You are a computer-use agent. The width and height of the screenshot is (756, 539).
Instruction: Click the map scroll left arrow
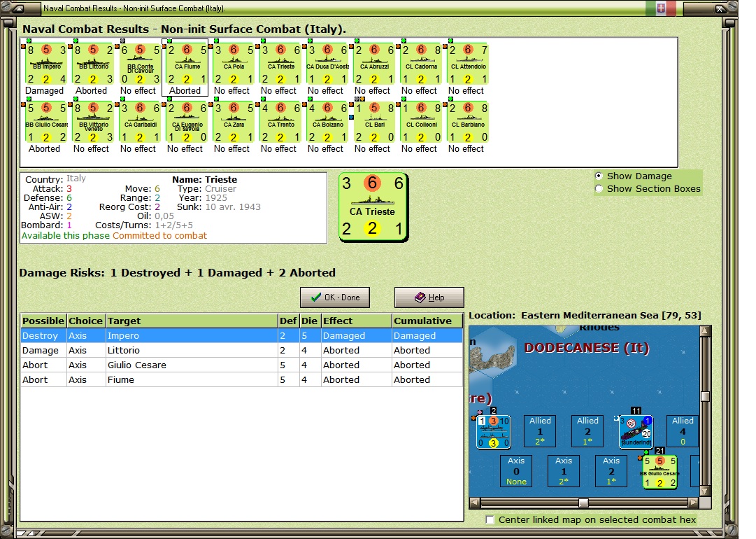(x=475, y=503)
